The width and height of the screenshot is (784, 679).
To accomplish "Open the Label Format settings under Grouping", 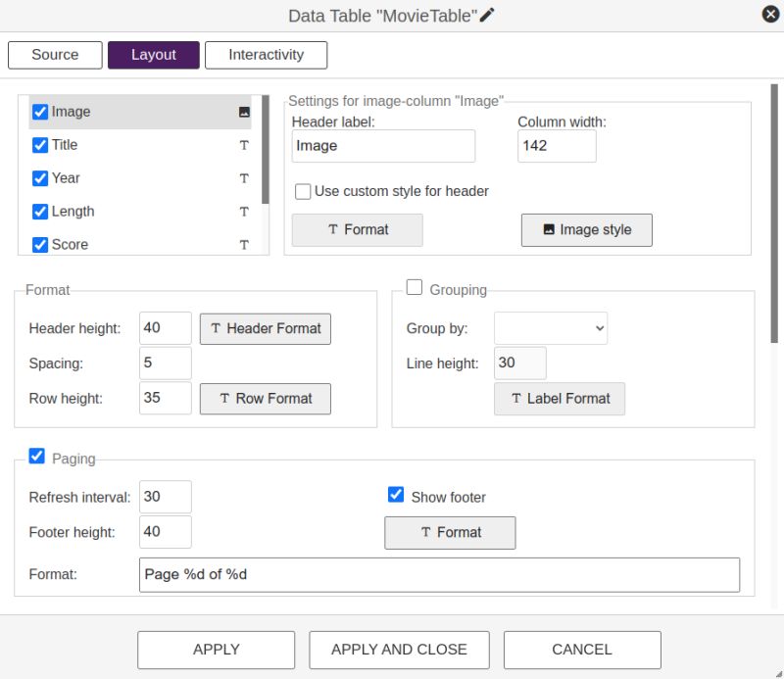I will [559, 399].
